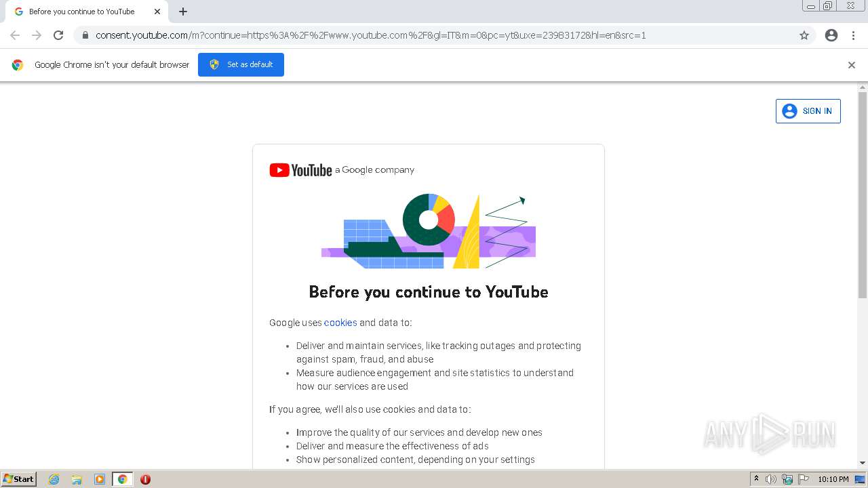
Task: Click the YouTube logo
Action: 300,170
